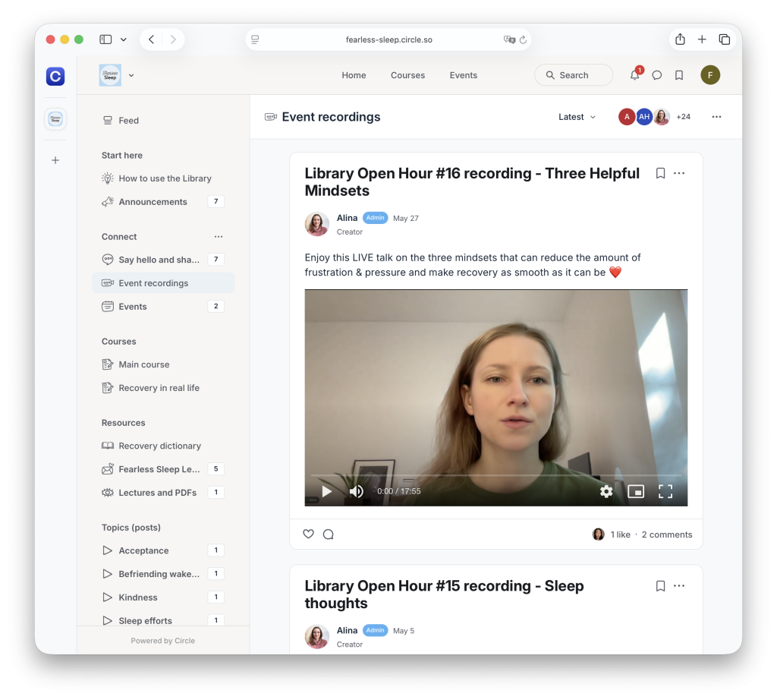Open post title Library Open Hour #16
777x700 pixels.
[x=472, y=182]
